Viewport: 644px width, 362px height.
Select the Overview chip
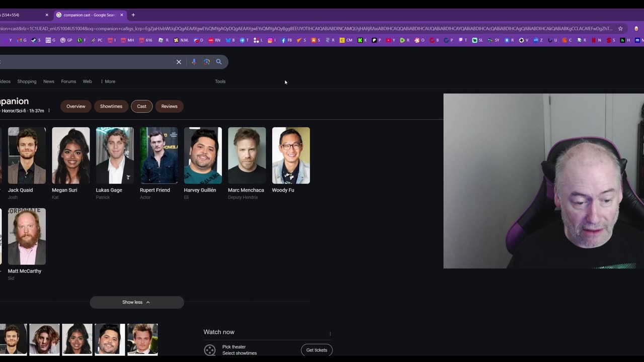coord(76,106)
